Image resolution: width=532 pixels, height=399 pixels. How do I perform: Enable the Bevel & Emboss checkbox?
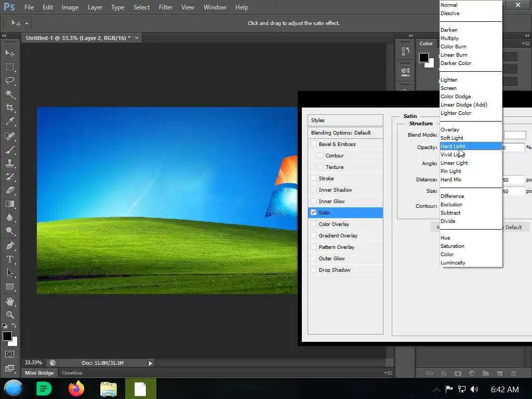click(313, 144)
